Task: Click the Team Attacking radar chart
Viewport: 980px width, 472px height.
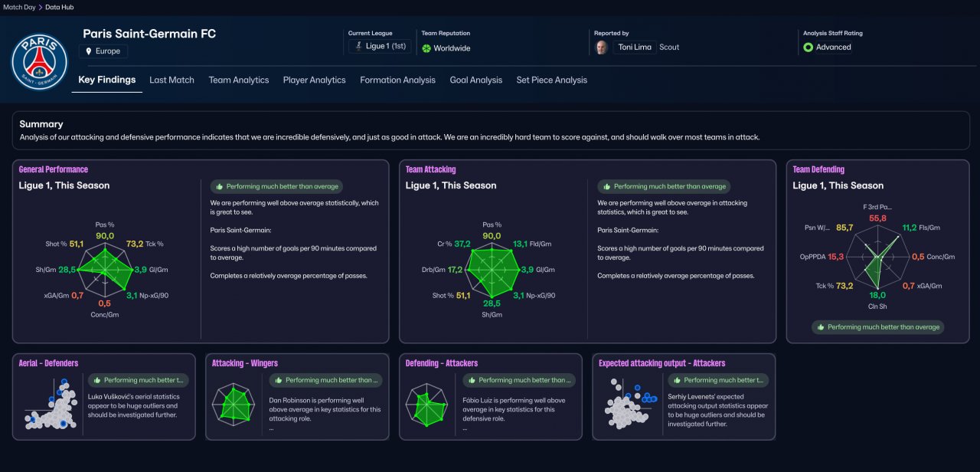Action: [492, 270]
